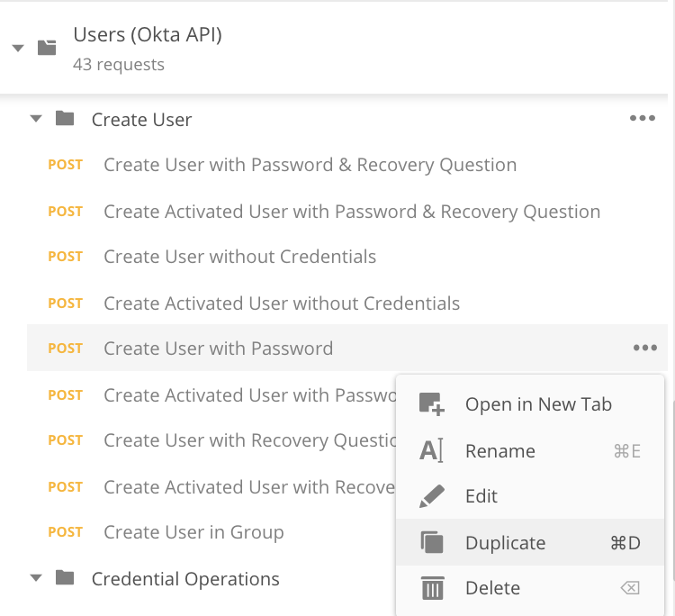Select Create Activated User without Credentials request

282,303
